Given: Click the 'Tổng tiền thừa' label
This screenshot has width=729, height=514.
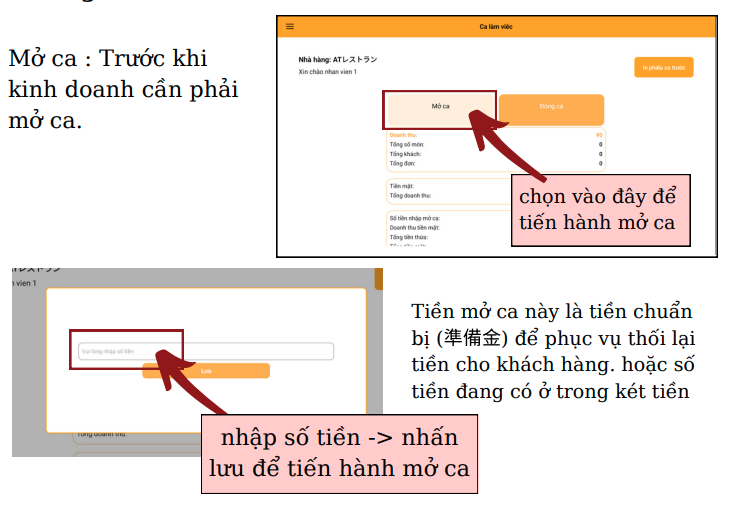Looking at the screenshot, I should (408, 237).
